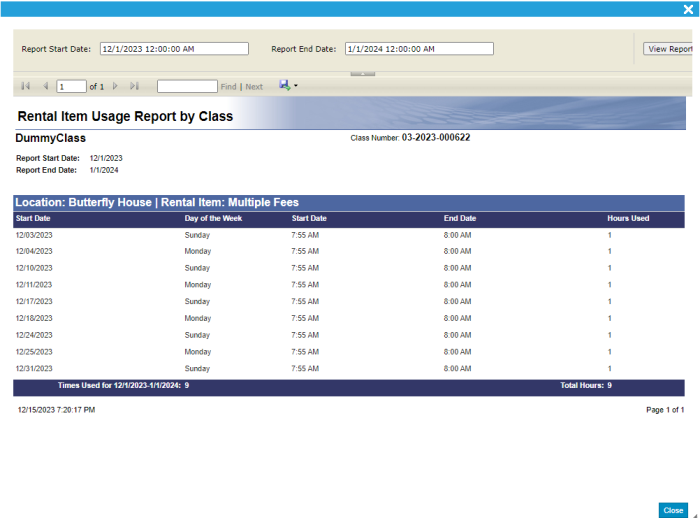Click the Report Start Date field
The height and width of the screenshot is (518, 700).
[173, 49]
